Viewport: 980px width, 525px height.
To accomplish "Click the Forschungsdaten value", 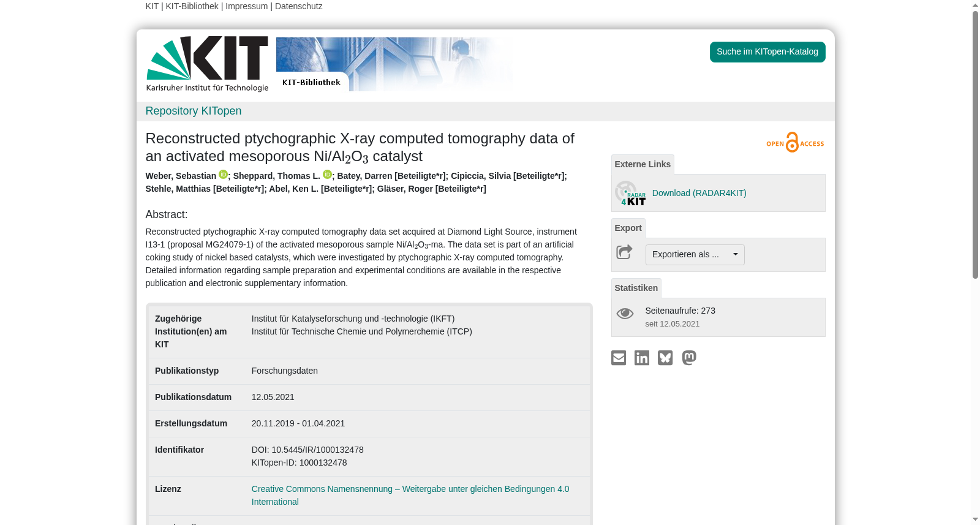I will coord(285,371).
